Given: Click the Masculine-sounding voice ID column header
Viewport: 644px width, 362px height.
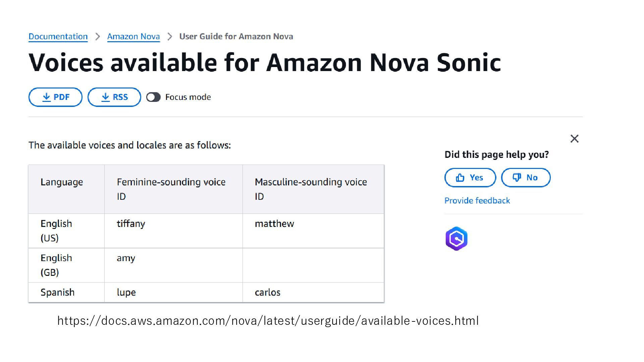Looking at the screenshot, I should coord(313,189).
